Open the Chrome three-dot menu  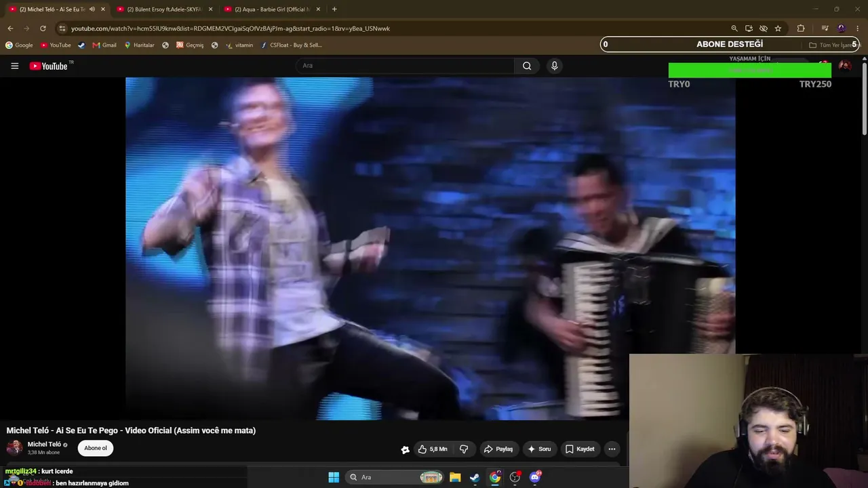858,28
